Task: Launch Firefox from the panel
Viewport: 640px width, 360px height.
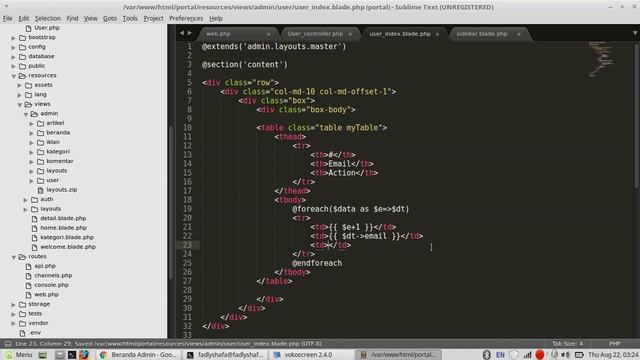Action: coord(84,355)
